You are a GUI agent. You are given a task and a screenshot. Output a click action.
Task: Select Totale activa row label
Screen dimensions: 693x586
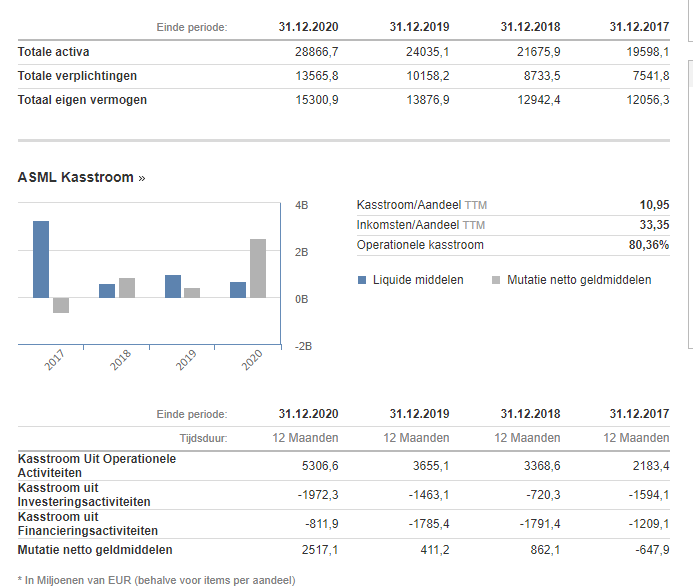point(53,52)
